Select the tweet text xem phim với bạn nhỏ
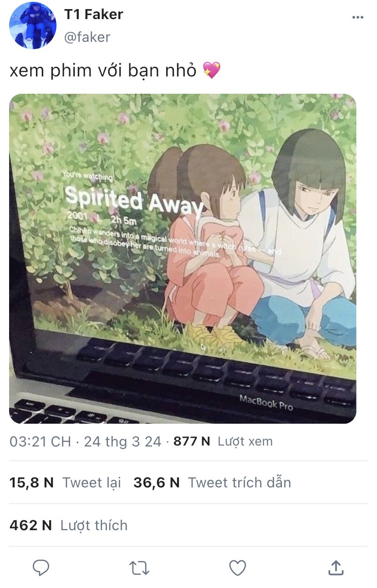 pos(103,71)
